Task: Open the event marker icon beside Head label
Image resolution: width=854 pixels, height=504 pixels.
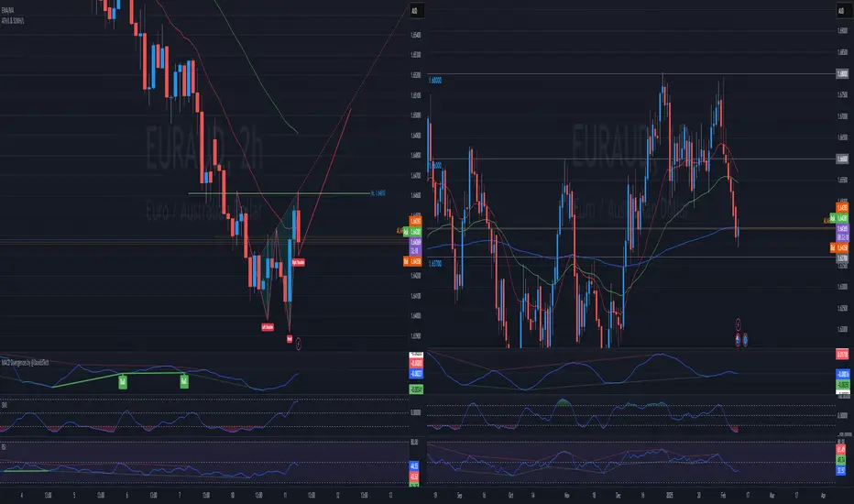Action: 298,344
